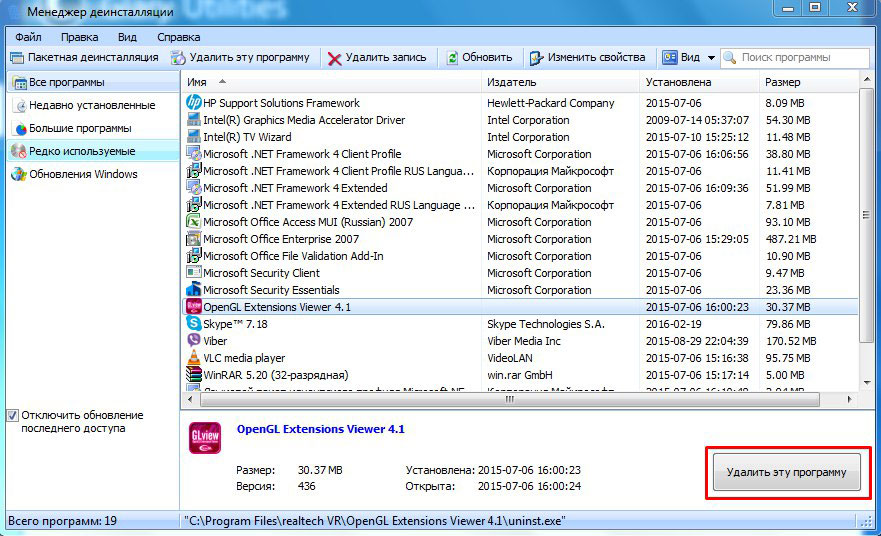Open the Вид dropdown arrow in toolbar
Viewport: 881px width, 536px height.
coord(711,58)
